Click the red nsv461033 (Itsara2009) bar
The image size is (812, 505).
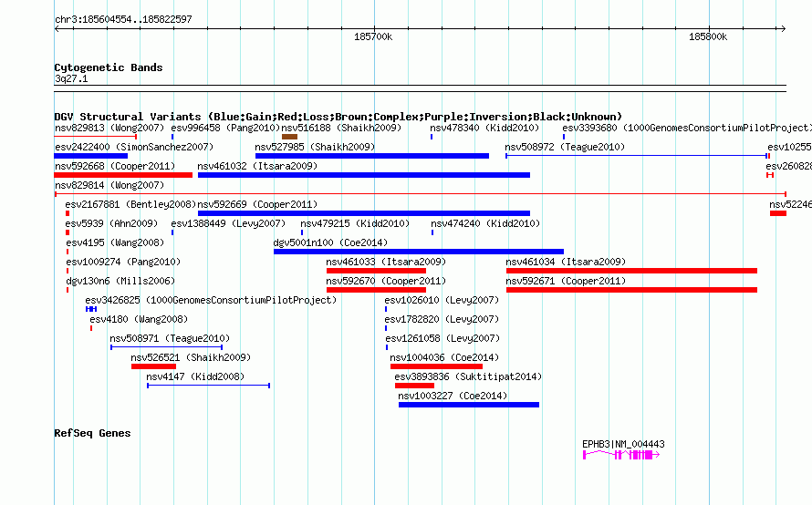click(376, 271)
